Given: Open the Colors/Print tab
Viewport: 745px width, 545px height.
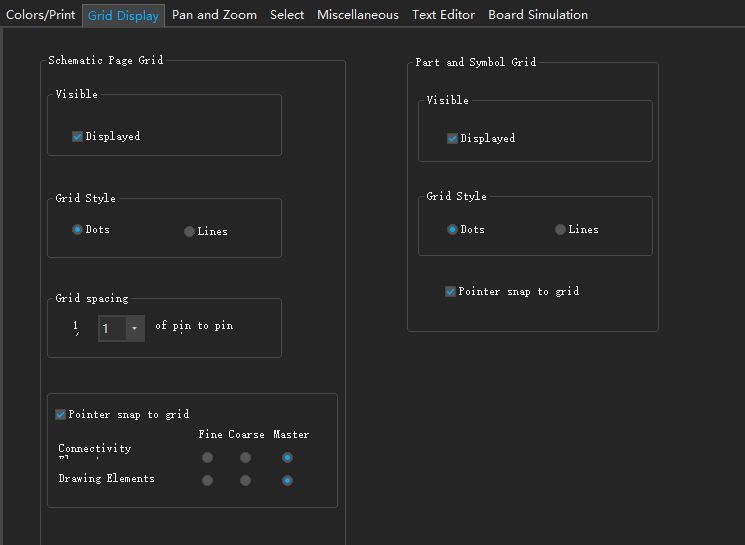Looking at the screenshot, I should click(41, 15).
